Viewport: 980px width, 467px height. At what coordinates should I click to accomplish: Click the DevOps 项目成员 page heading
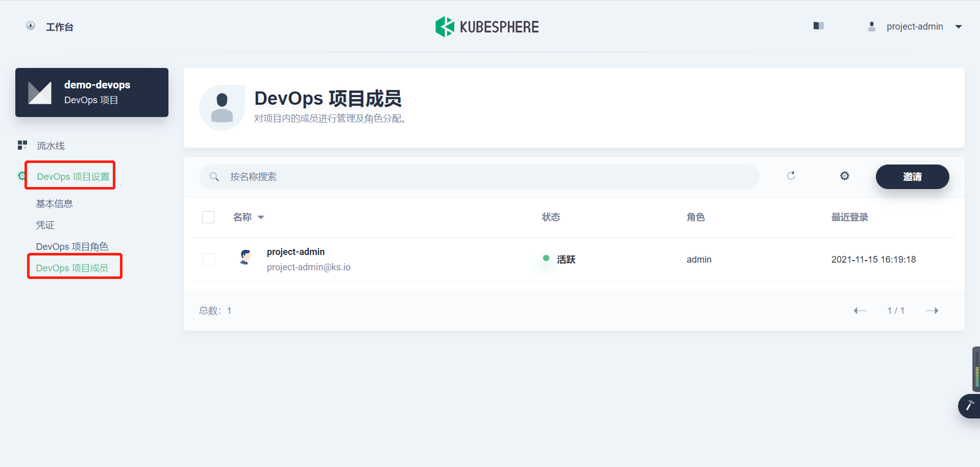click(x=328, y=98)
